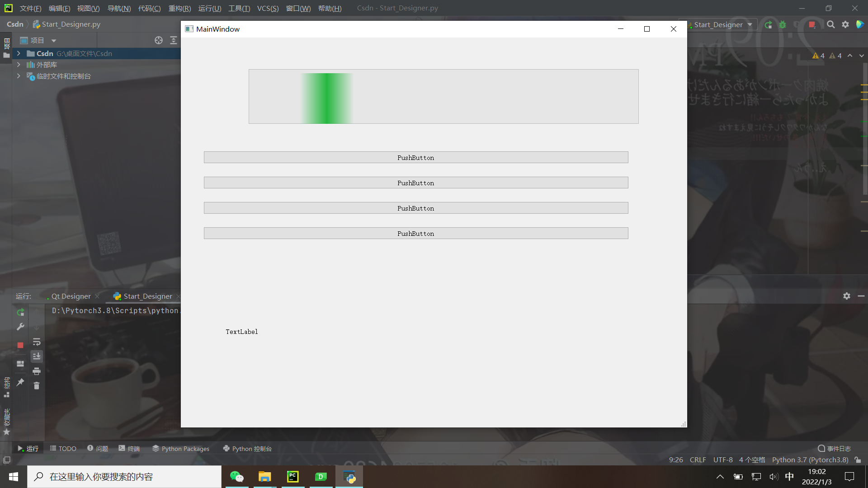
Task: Expand the Csdn project folder
Action: [x=19, y=53]
